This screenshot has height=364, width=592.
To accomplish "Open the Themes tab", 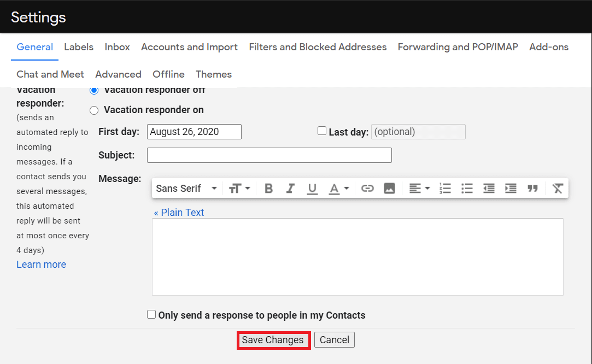I will click(214, 74).
